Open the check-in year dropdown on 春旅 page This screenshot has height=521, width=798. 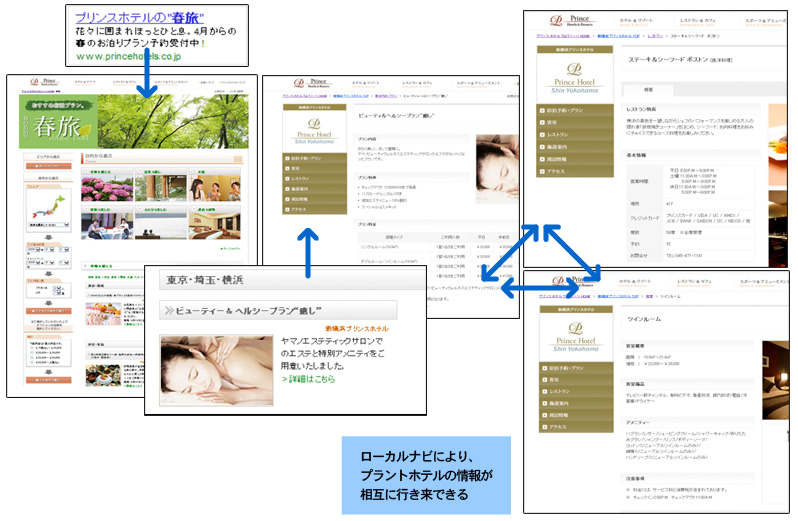(x=35, y=250)
